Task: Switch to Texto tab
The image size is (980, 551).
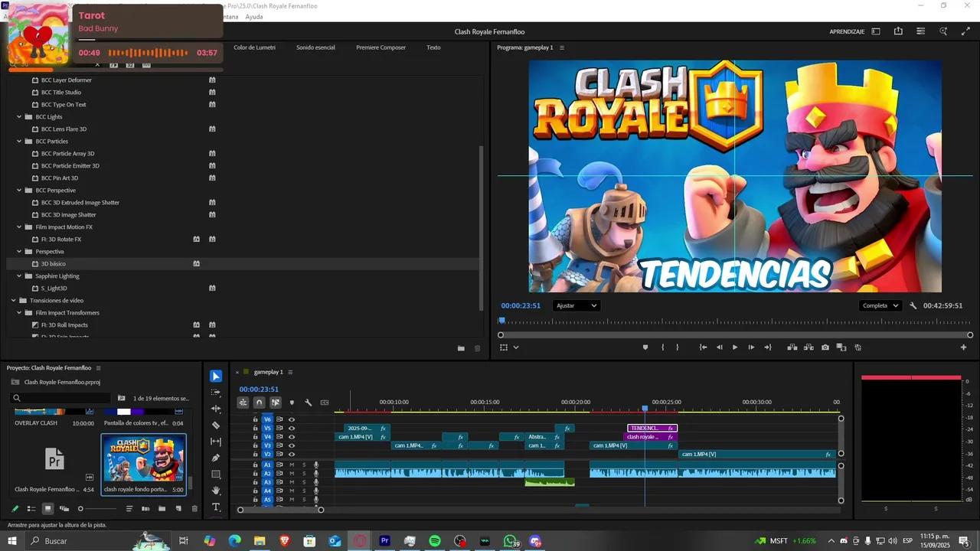Action: tap(433, 47)
